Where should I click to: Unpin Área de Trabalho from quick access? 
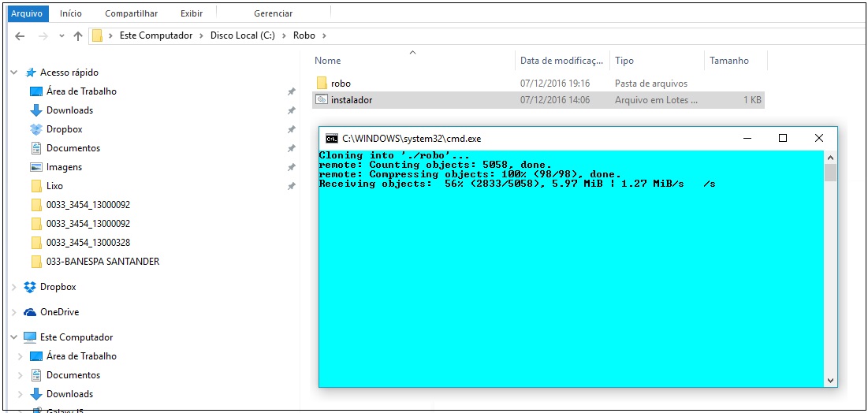pos(292,91)
